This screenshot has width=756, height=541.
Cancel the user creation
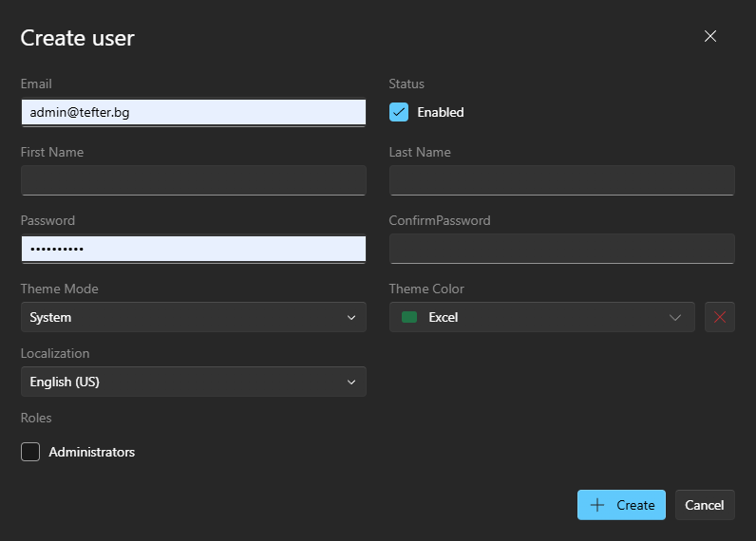pos(705,505)
